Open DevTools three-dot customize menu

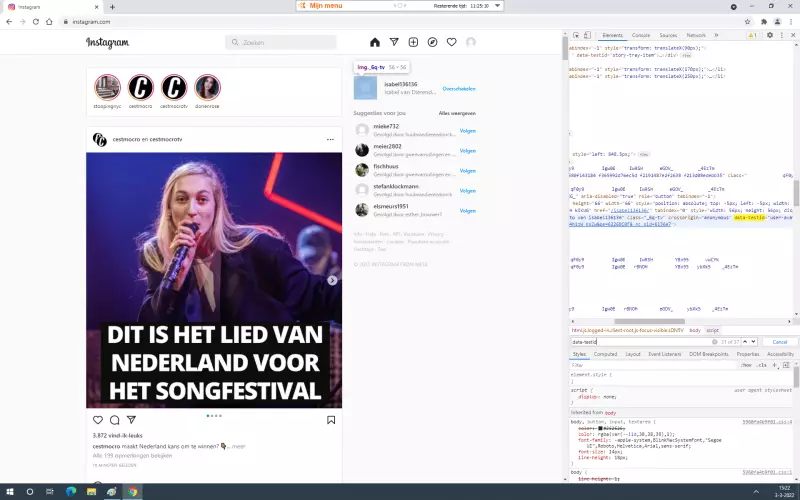(782, 35)
